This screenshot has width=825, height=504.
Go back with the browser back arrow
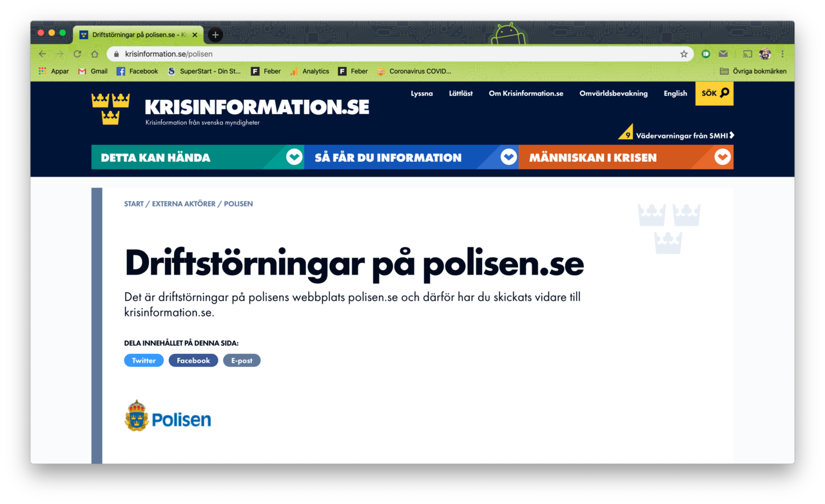(x=43, y=54)
